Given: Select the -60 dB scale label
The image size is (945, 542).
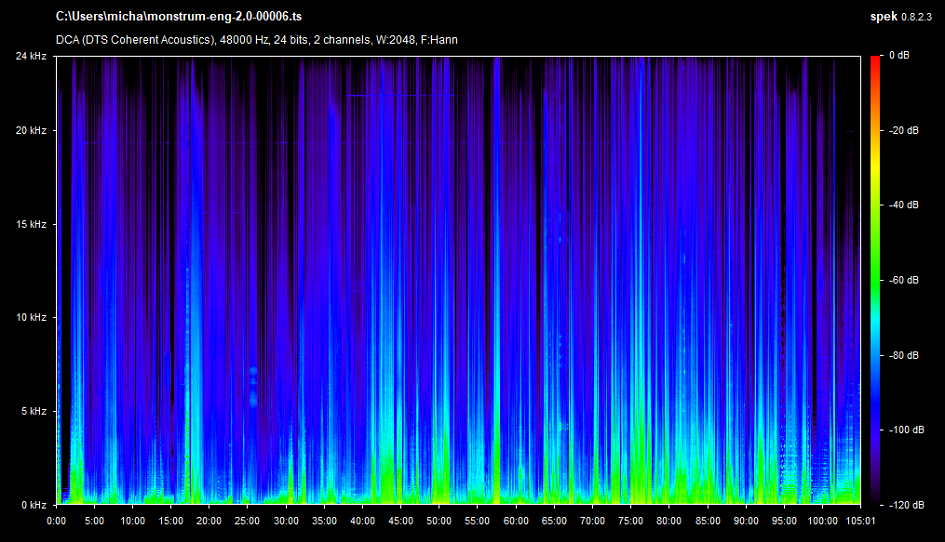Looking at the screenshot, I should pos(903,280).
